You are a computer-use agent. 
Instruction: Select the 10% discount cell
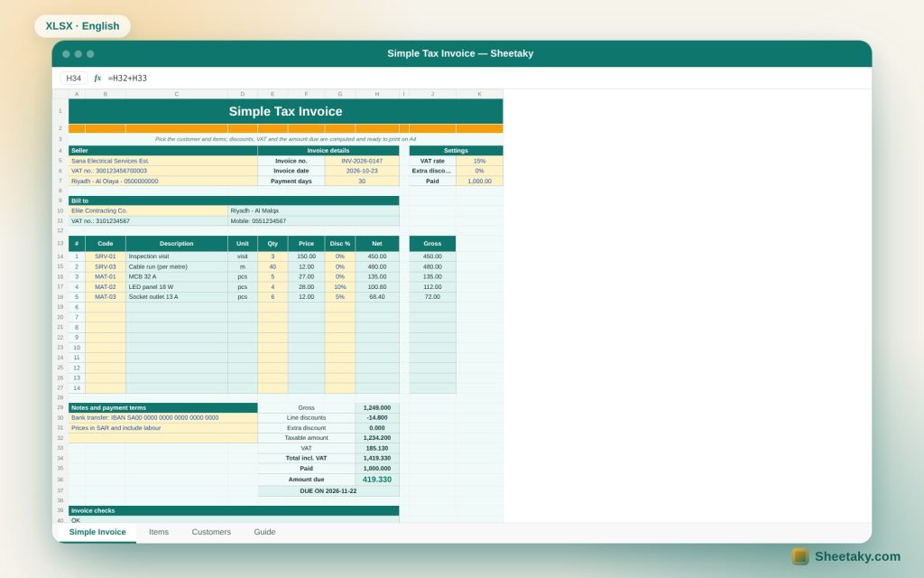click(x=340, y=286)
